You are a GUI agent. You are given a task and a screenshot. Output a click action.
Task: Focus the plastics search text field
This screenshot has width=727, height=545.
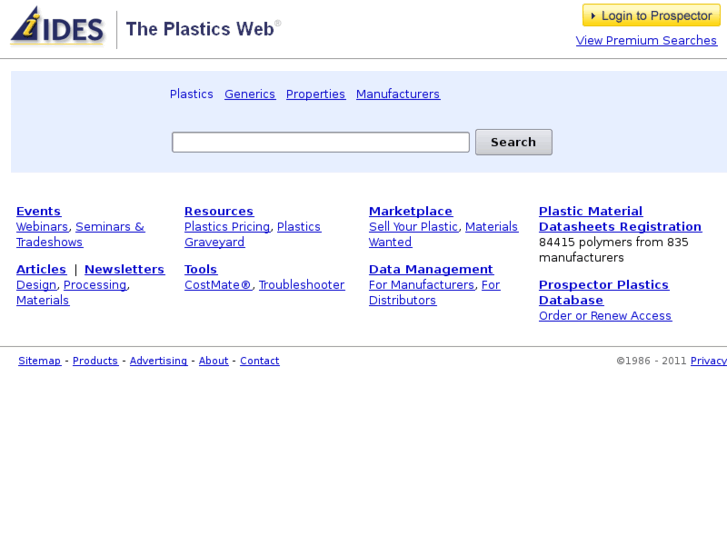(x=321, y=142)
